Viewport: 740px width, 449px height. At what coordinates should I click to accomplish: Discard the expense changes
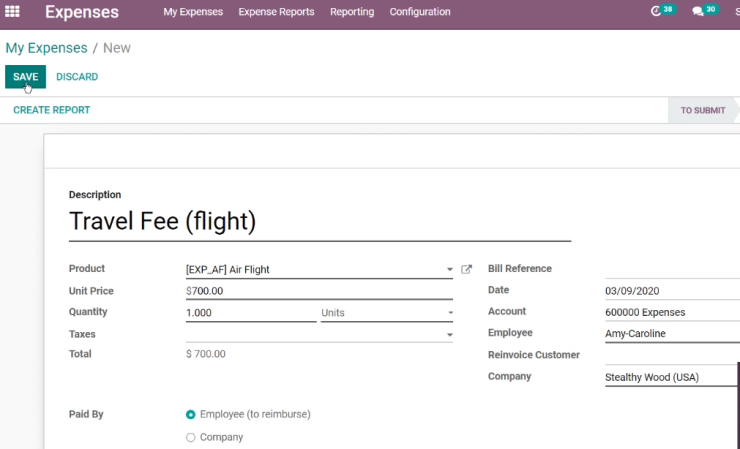click(x=77, y=77)
